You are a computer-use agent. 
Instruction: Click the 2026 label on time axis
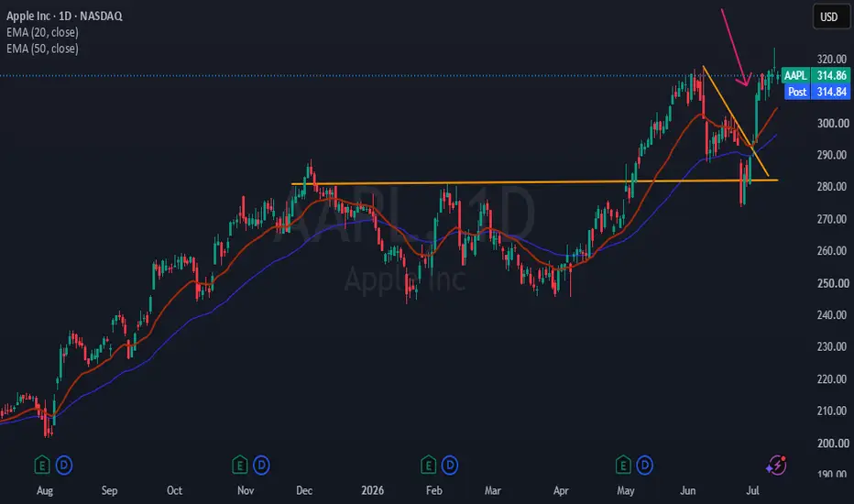pyautogui.click(x=373, y=490)
